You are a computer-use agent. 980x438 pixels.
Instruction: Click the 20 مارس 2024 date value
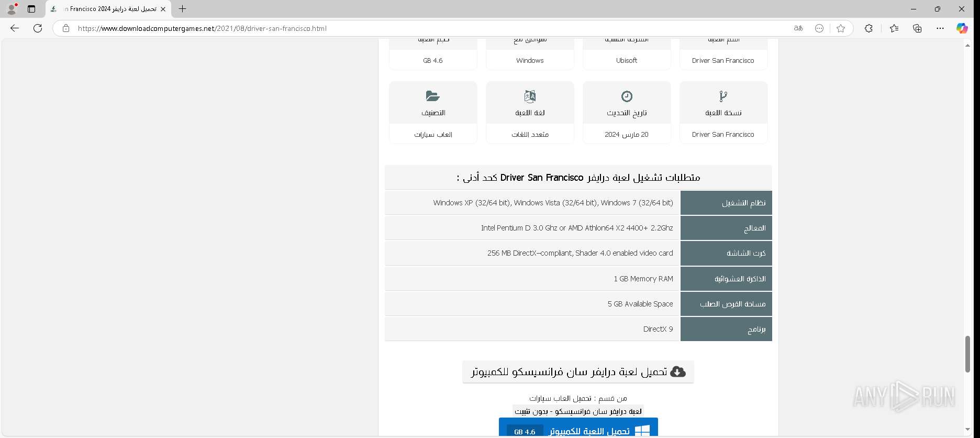[627, 135]
